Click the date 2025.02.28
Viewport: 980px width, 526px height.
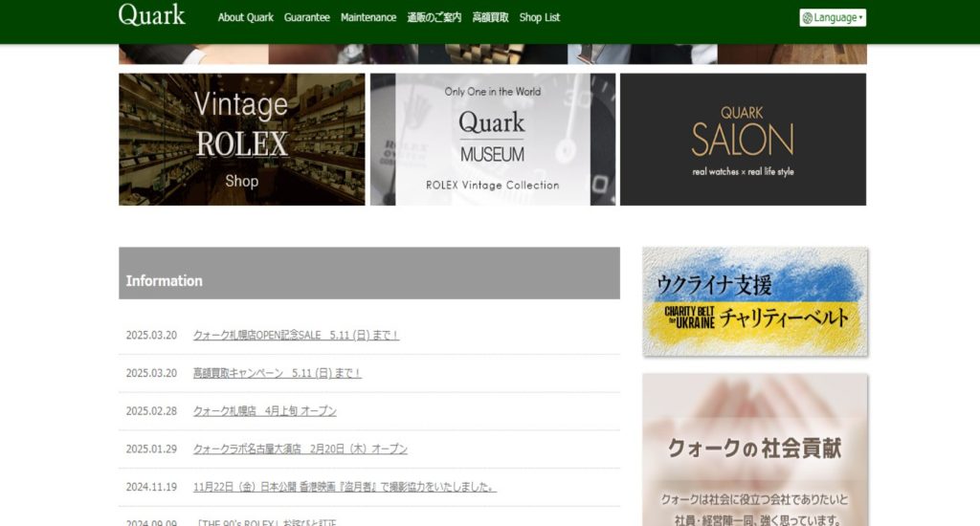[151, 411]
